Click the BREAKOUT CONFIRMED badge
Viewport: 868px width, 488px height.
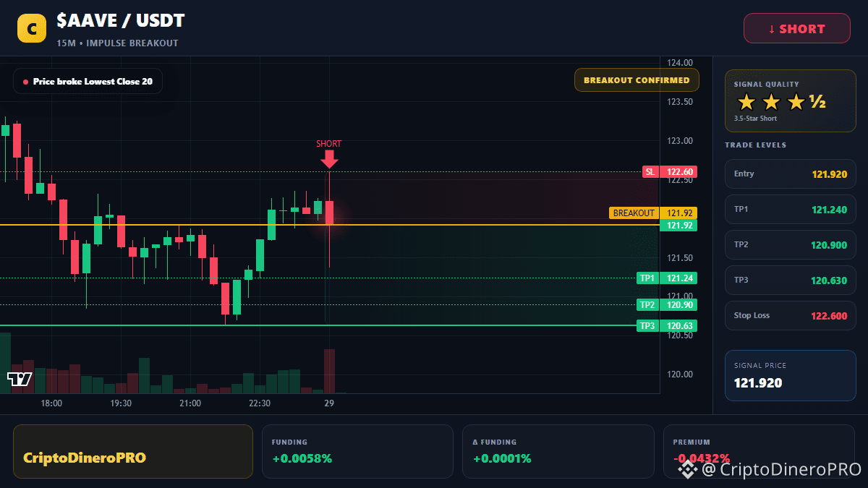[x=637, y=80]
